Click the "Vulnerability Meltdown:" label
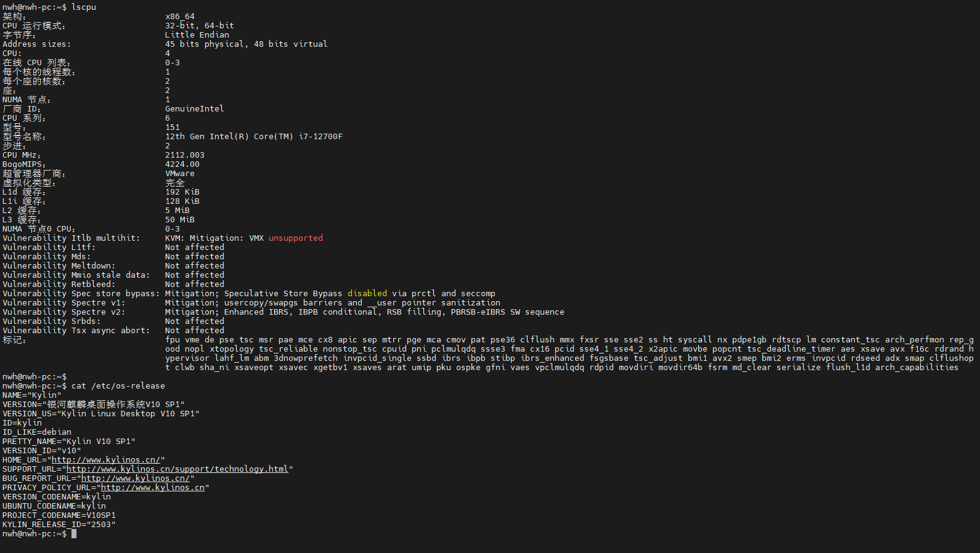Screen dimensions: 980x553 [59, 266]
